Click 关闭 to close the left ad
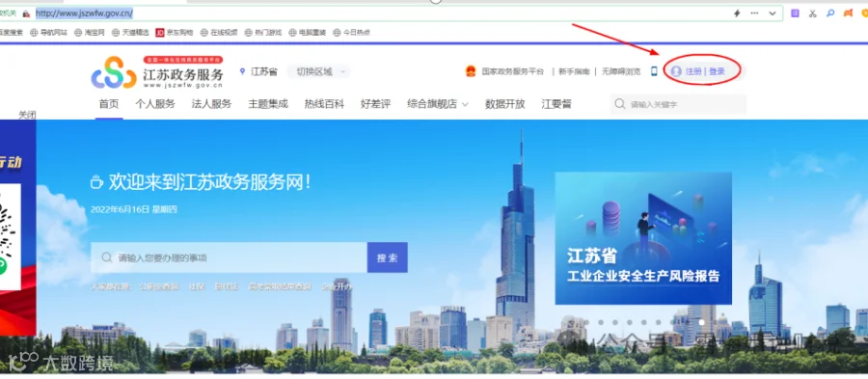This screenshot has width=868, height=379. pos(27,115)
